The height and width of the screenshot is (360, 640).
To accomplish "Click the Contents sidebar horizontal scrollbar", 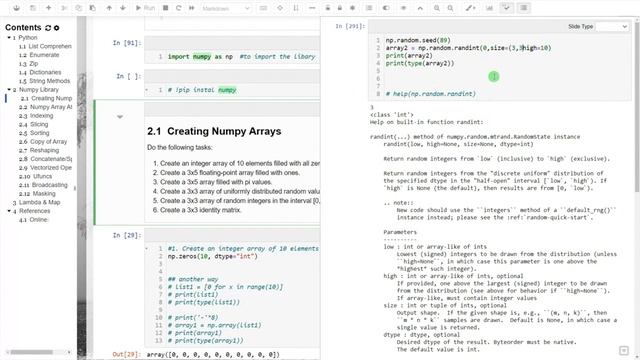I will (32, 352).
